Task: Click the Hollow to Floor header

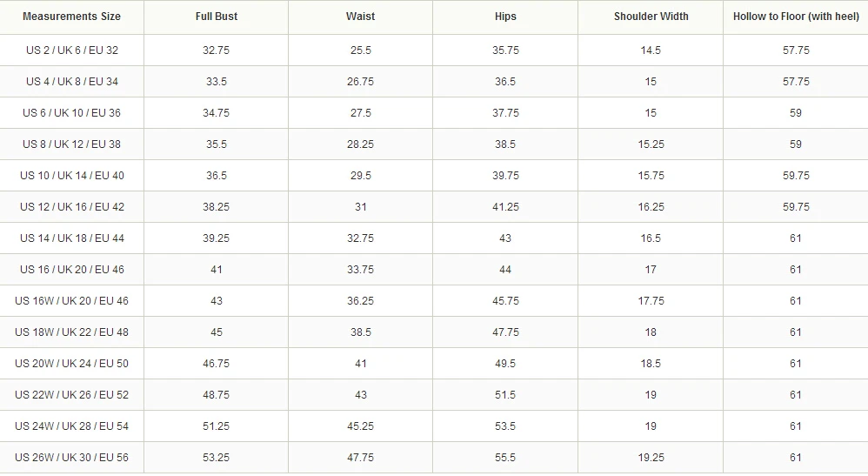Action: coord(796,17)
